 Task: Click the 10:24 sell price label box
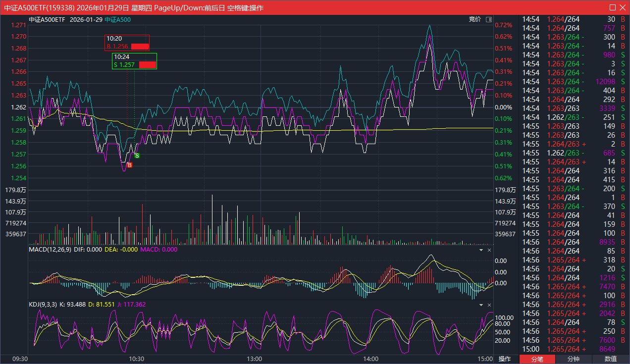(134, 61)
